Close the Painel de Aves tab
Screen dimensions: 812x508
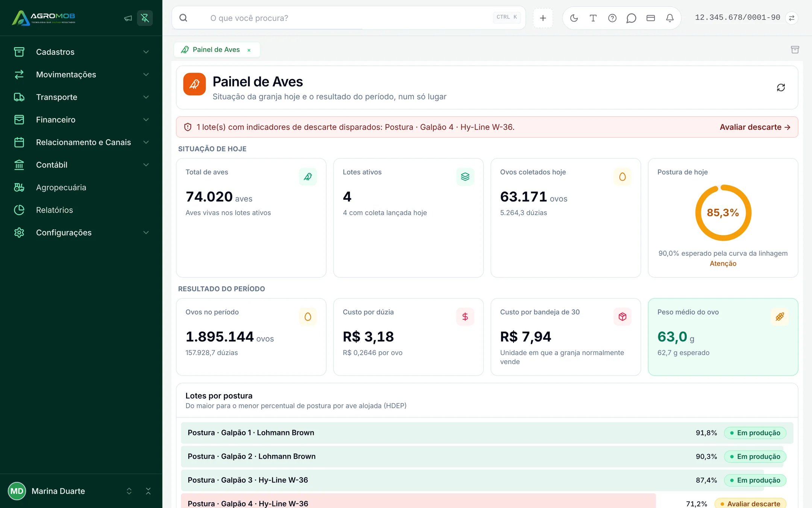(x=249, y=50)
